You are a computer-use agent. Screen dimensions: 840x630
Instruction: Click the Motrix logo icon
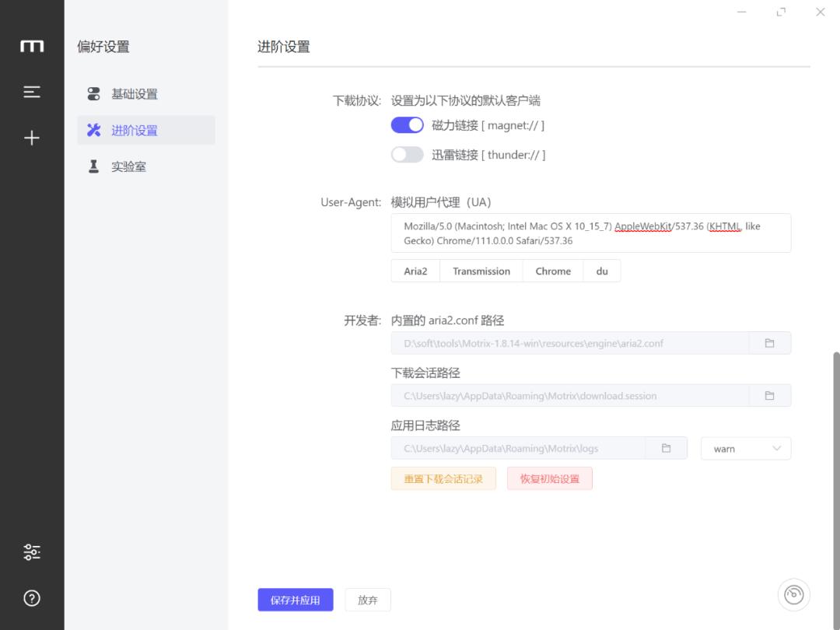tap(31, 47)
